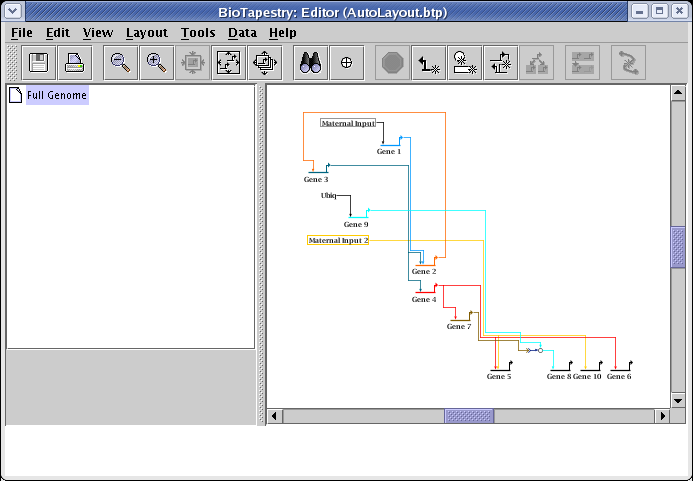
Task: Click the Print icon in toolbar
Action: [x=75, y=63]
